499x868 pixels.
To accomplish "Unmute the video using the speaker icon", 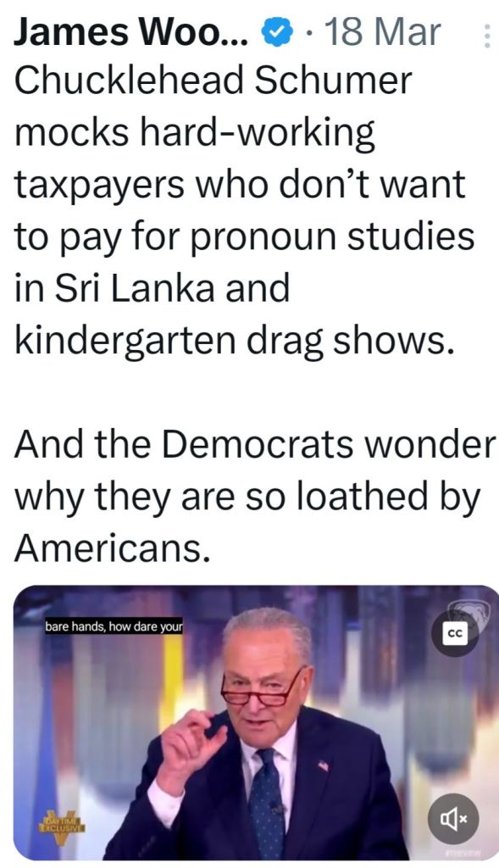I will pyautogui.click(x=453, y=819).
